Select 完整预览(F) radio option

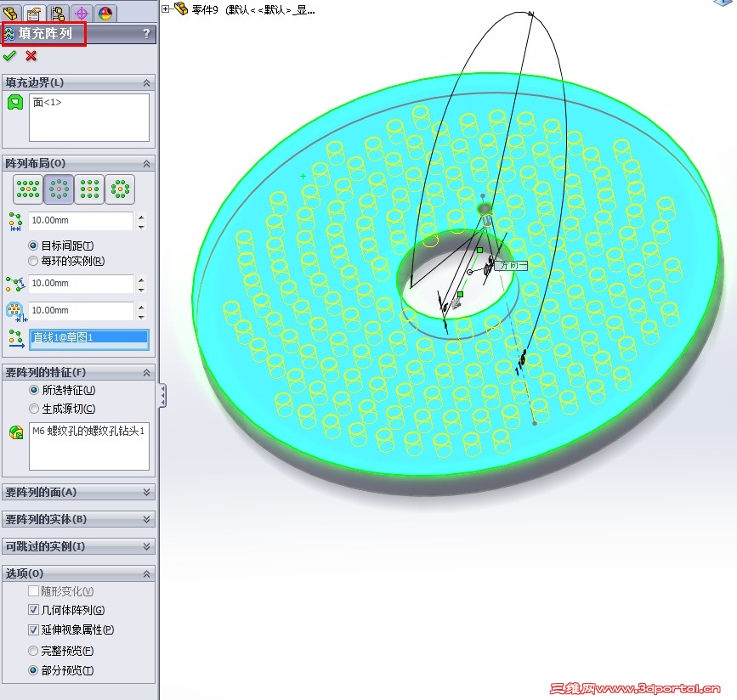pyautogui.click(x=33, y=651)
